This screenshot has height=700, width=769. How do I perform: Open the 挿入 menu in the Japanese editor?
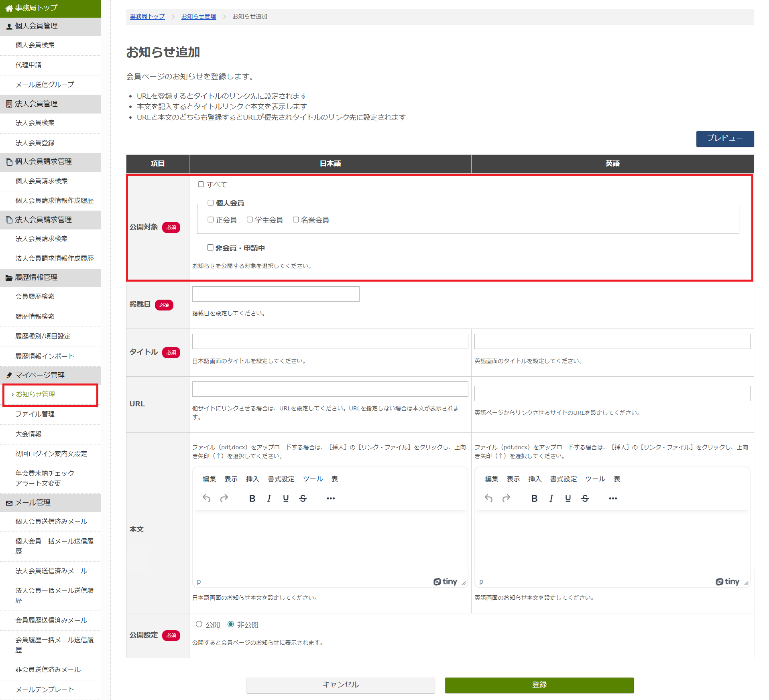(x=252, y=479)
